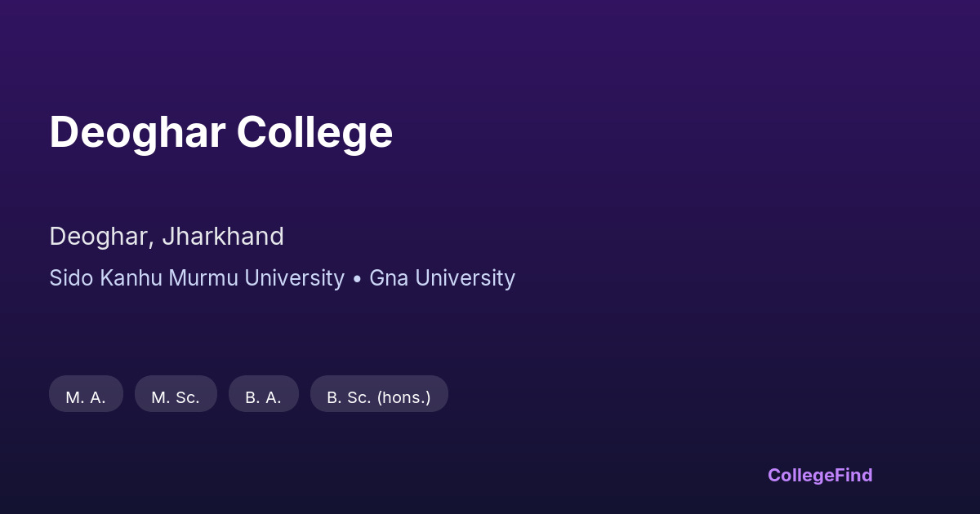
Task: Select the M. Sc. course chip
Action: (176, 397)
